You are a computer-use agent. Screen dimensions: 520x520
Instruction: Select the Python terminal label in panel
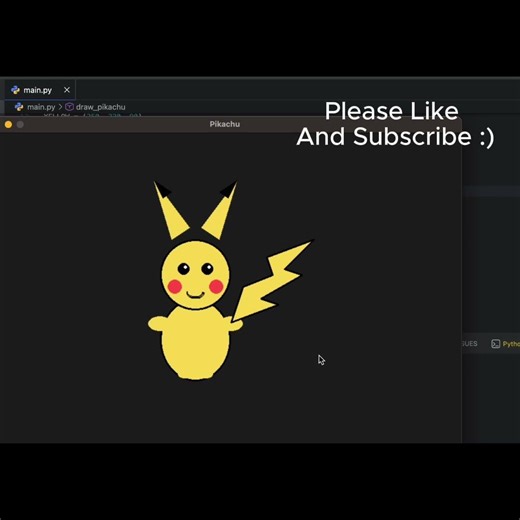(x=511, y=344)
